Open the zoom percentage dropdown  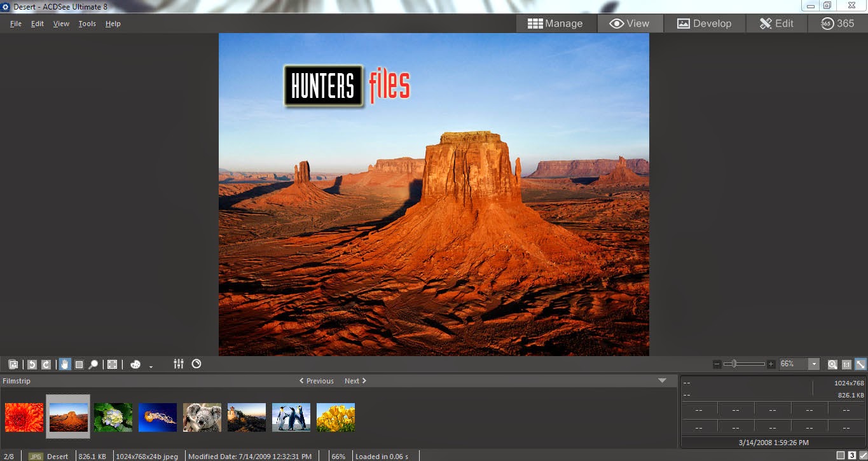814,364
